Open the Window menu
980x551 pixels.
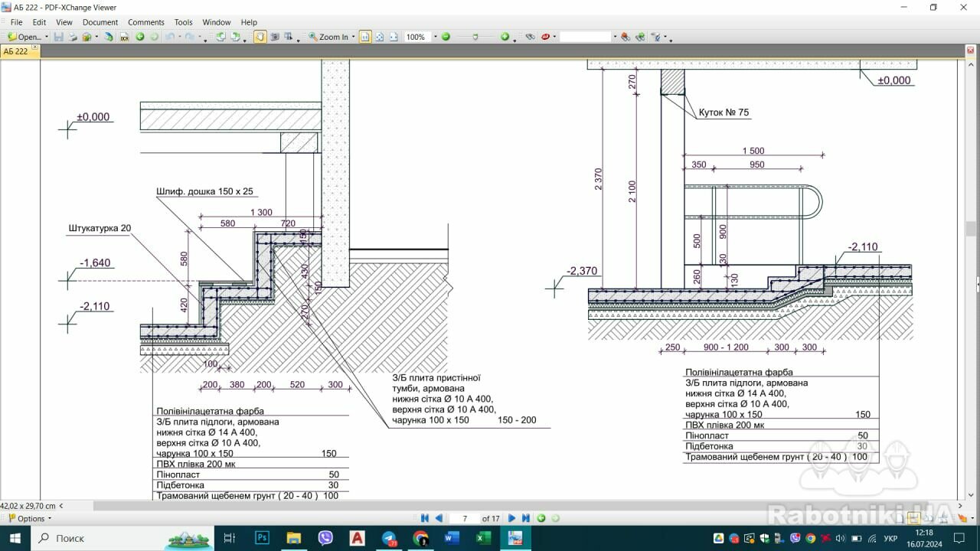pos(217,22)
